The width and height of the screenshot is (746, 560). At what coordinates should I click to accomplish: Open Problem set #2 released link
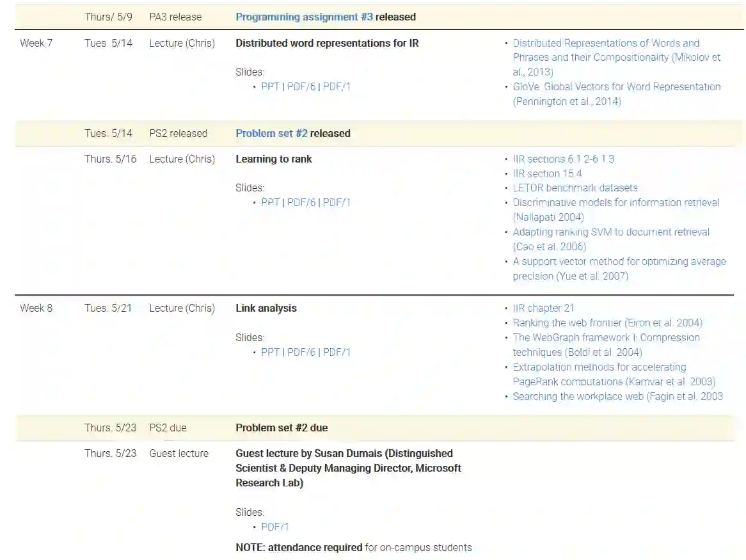271,134
